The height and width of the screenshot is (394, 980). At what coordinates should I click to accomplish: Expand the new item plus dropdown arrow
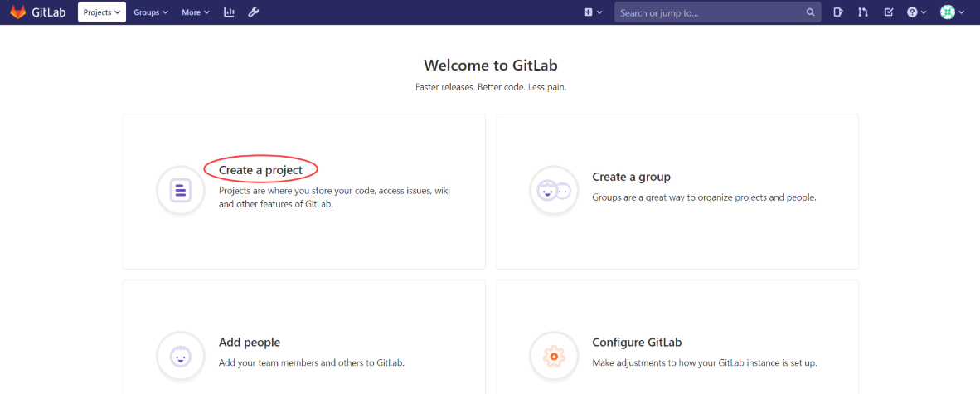tap(600, 12)
